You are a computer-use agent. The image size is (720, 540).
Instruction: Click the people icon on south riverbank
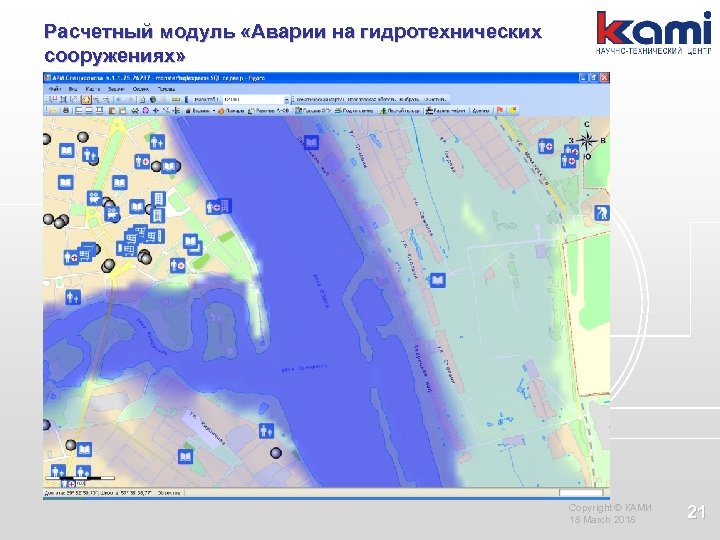[266, 430]
